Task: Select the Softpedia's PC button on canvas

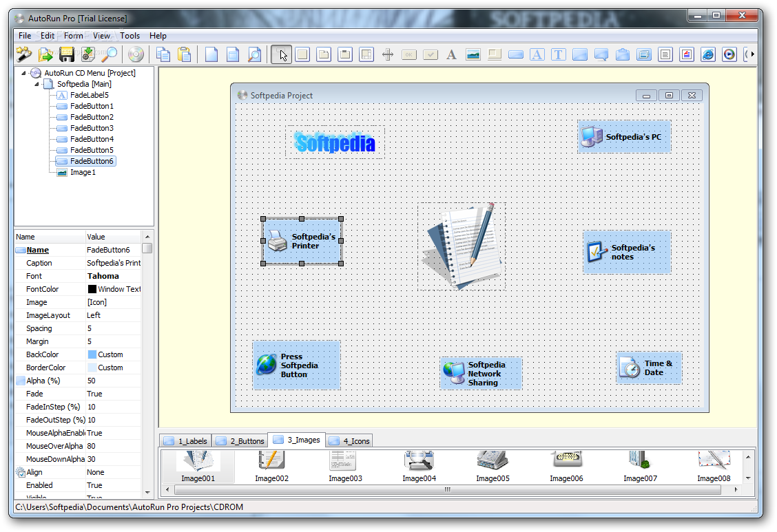Action: coord(624,136)
